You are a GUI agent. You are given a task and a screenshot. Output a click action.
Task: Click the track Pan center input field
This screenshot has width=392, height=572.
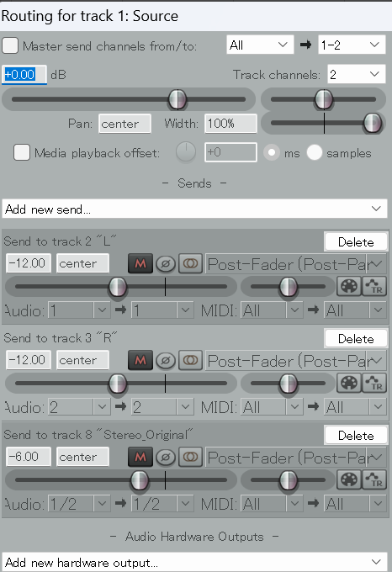pyautogui.click(x=124, y=124)
